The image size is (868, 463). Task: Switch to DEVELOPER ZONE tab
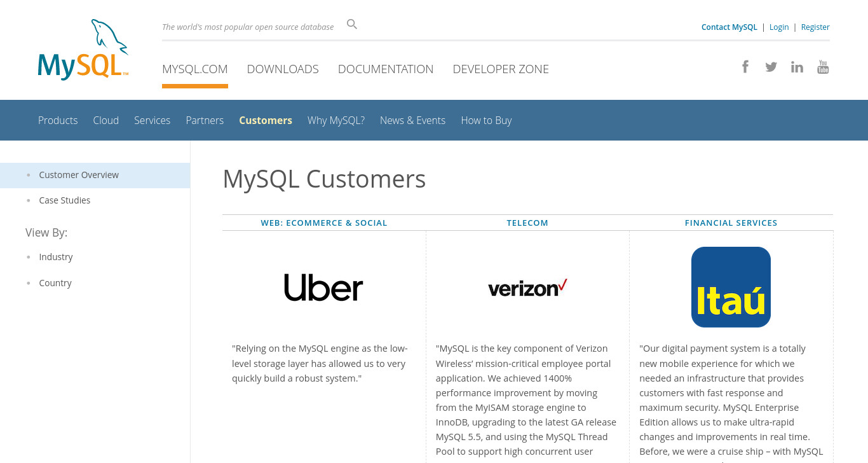coord(501,69)
